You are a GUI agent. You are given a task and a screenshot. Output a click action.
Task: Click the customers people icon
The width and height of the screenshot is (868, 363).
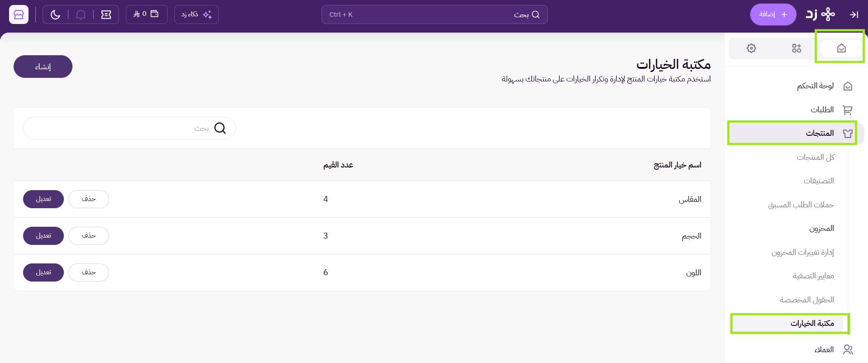848,349
